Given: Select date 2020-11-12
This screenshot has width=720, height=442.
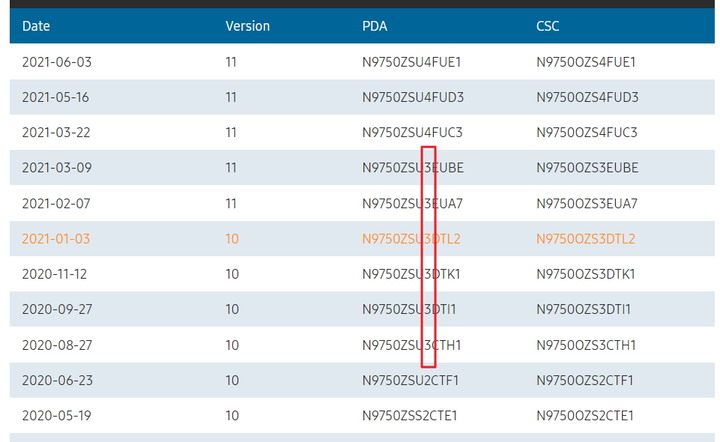Looking at the screenshot, I should tap(54, 274).
